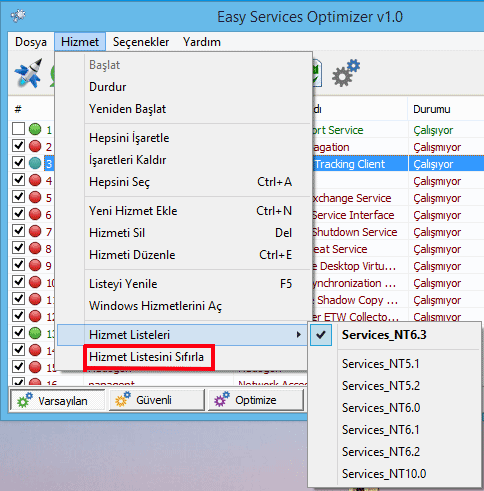Click the Varsayılan button
This screenshot has height=491, width=484.
[x=57, y=400]
